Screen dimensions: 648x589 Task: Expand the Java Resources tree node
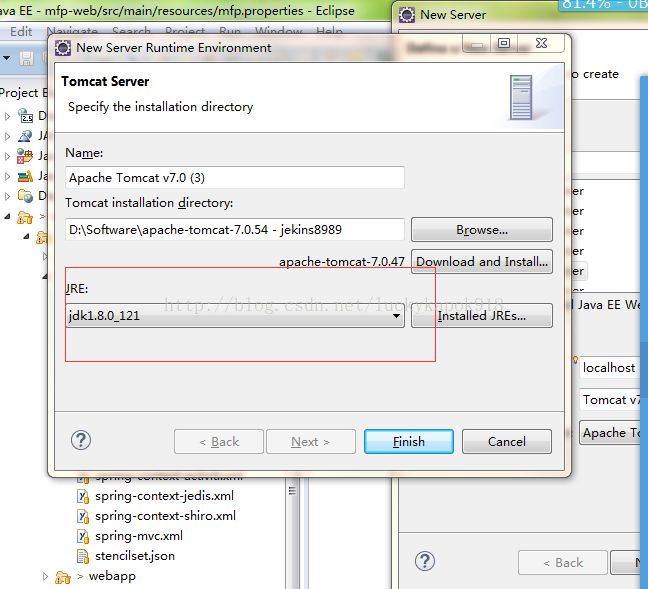click(x=7, y=156)
